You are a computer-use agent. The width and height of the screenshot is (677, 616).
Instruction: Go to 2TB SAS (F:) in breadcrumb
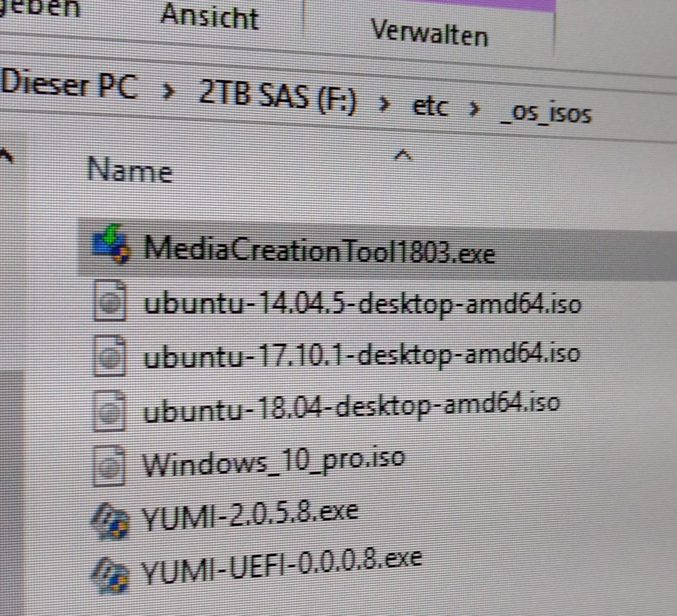pos(278,98)
